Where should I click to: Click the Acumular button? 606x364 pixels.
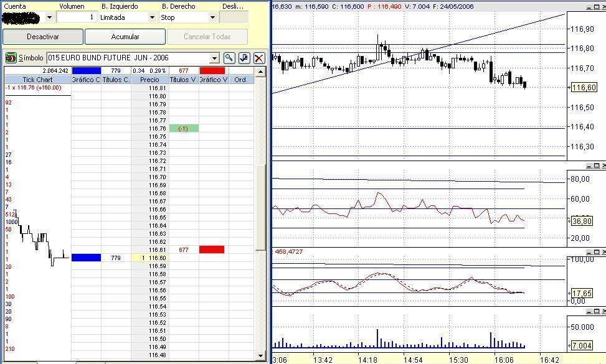click(x=125, y=37)
